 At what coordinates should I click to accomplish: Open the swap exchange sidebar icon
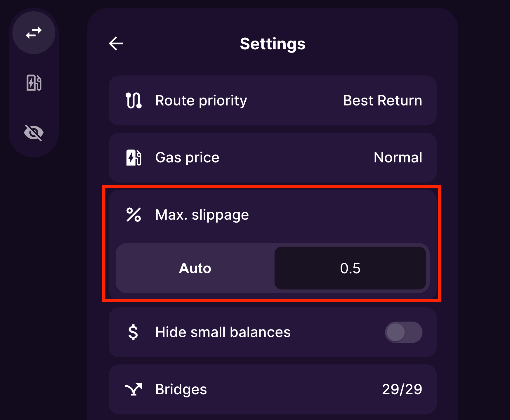click(34, 33)
